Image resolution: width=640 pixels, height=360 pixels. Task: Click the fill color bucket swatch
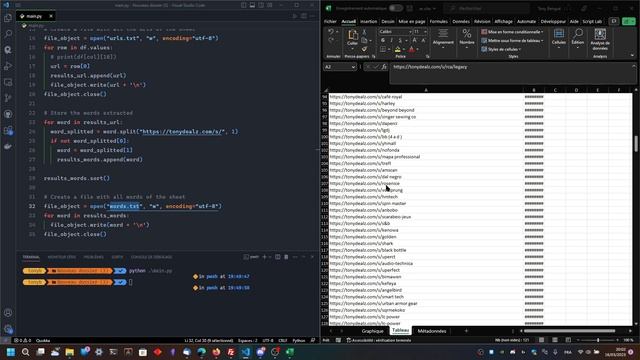tap(398, 49)
